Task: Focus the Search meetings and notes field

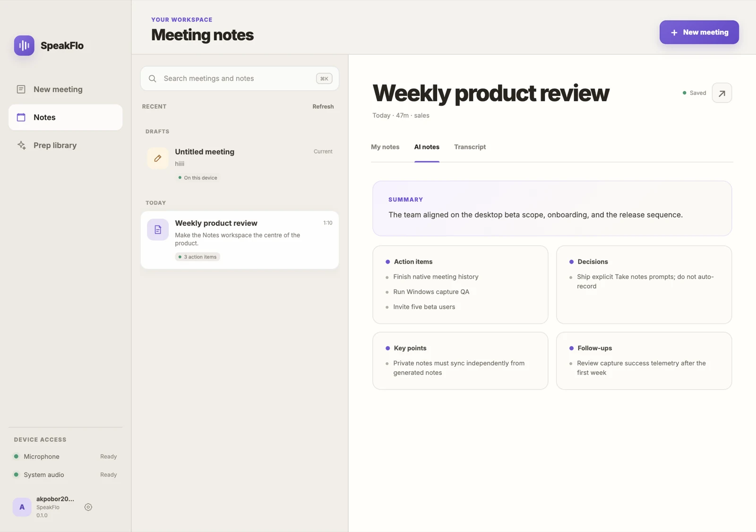Action: (240, 78)
